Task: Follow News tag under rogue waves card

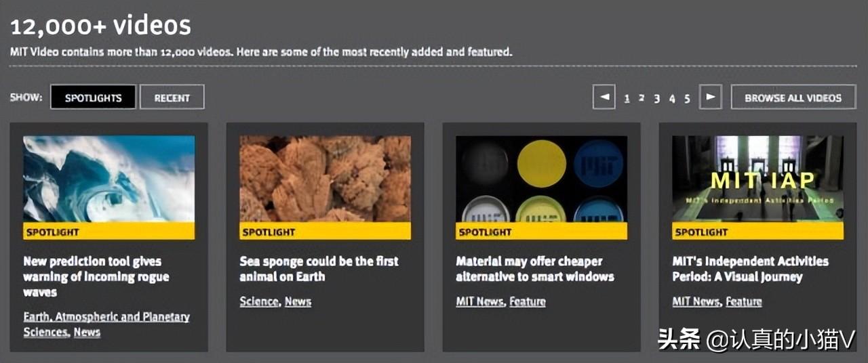Action: [x=87, y=332]
